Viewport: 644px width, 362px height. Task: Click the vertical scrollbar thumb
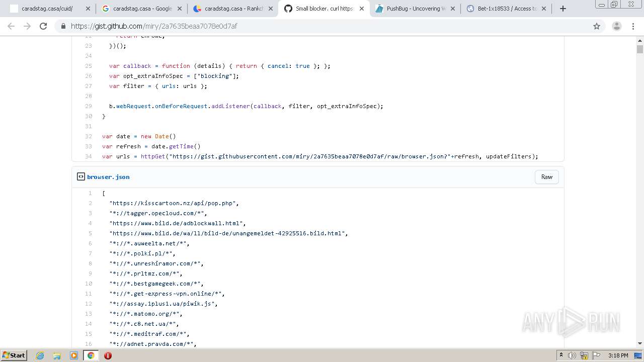pos(640,49)
